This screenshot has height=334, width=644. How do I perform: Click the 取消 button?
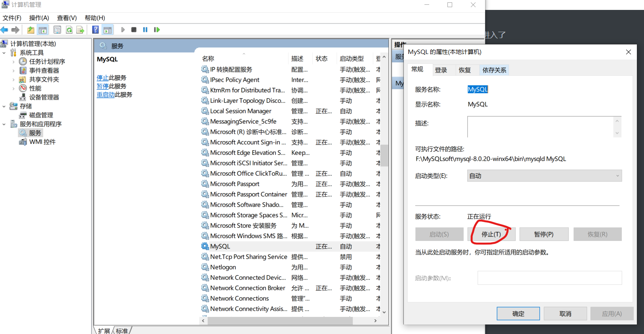point(566,314)
